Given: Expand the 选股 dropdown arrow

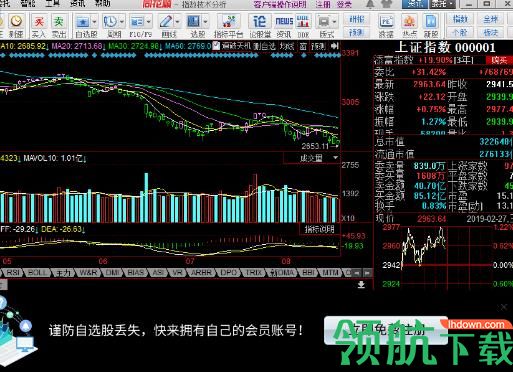Looking at the screenshot, I should pyautogui.click(x=205, y=22).
